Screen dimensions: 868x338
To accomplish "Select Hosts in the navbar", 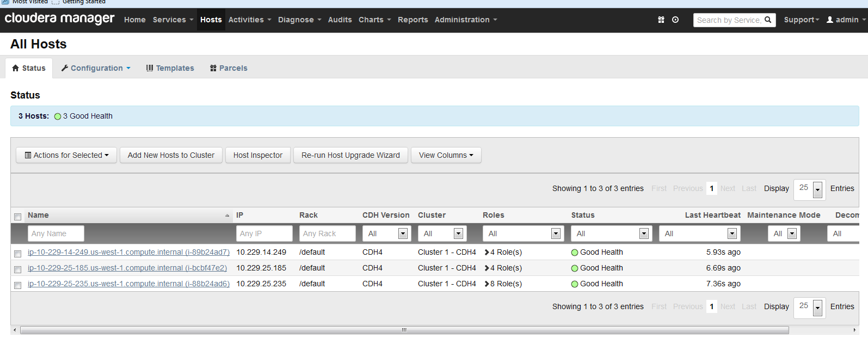I will click(211, 20).
